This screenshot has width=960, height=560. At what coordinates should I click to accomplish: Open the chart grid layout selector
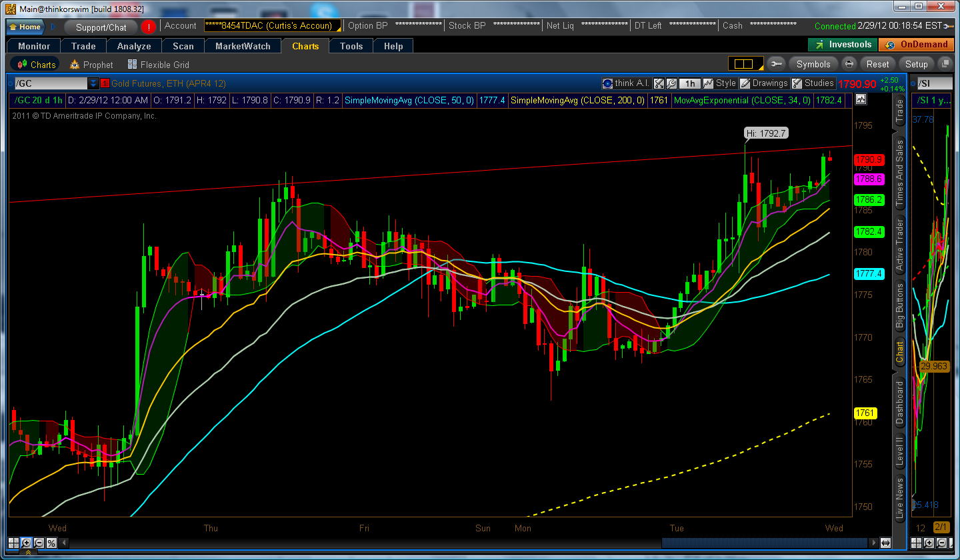(746, 64)
